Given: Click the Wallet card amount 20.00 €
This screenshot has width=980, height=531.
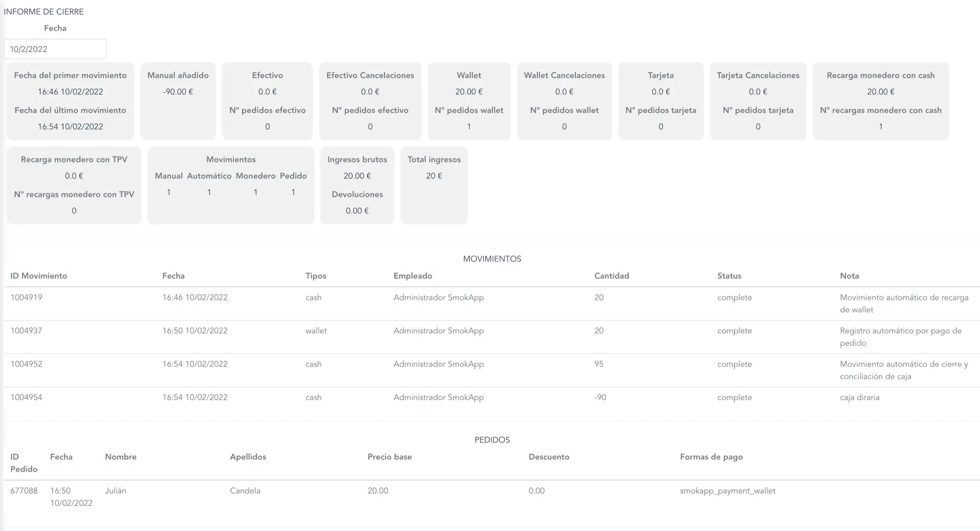Looking at the screenshot, I should point(469,91).
